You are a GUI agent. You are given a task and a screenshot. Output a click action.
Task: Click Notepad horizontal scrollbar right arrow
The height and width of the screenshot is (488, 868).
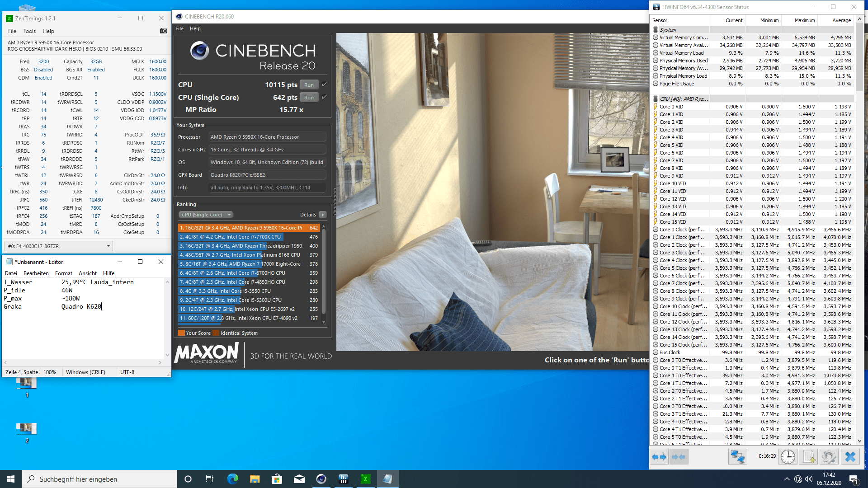pos(160,362)
